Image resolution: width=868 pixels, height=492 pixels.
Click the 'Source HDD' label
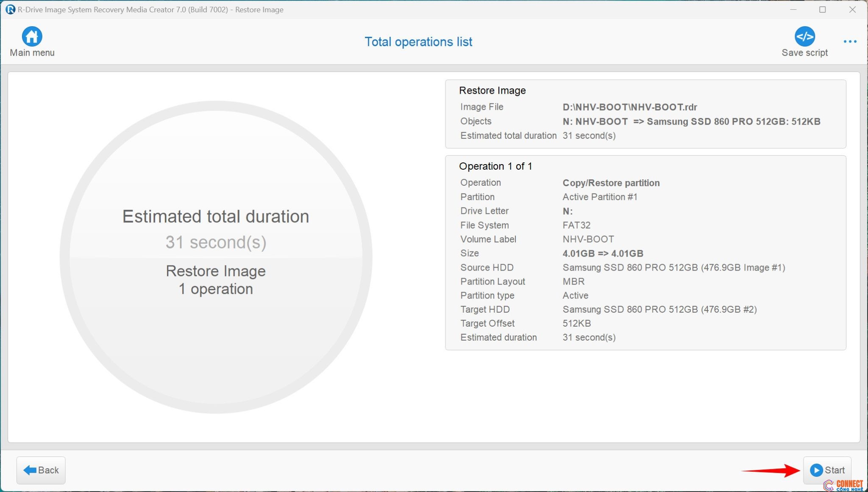(x=487, y=268)
